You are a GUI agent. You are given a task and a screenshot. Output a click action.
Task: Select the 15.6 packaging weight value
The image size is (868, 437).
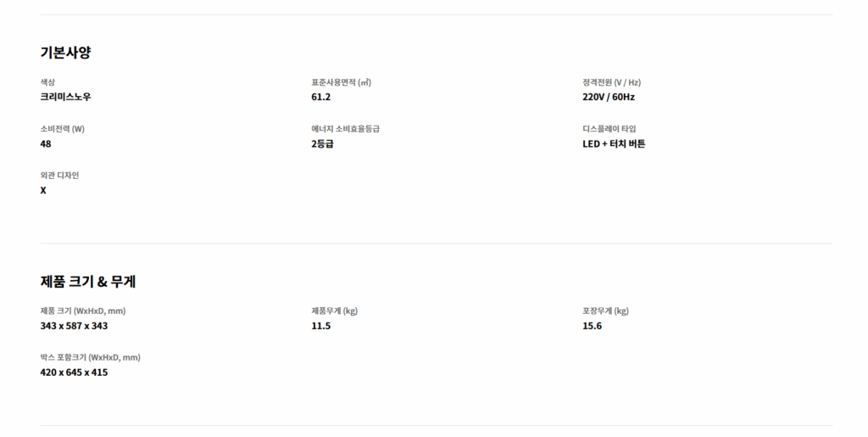tap(592, 326)
